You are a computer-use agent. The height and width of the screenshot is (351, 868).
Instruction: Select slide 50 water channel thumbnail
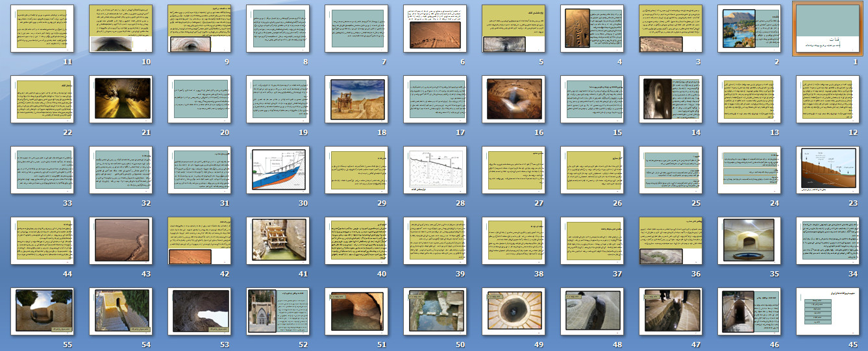435,311
